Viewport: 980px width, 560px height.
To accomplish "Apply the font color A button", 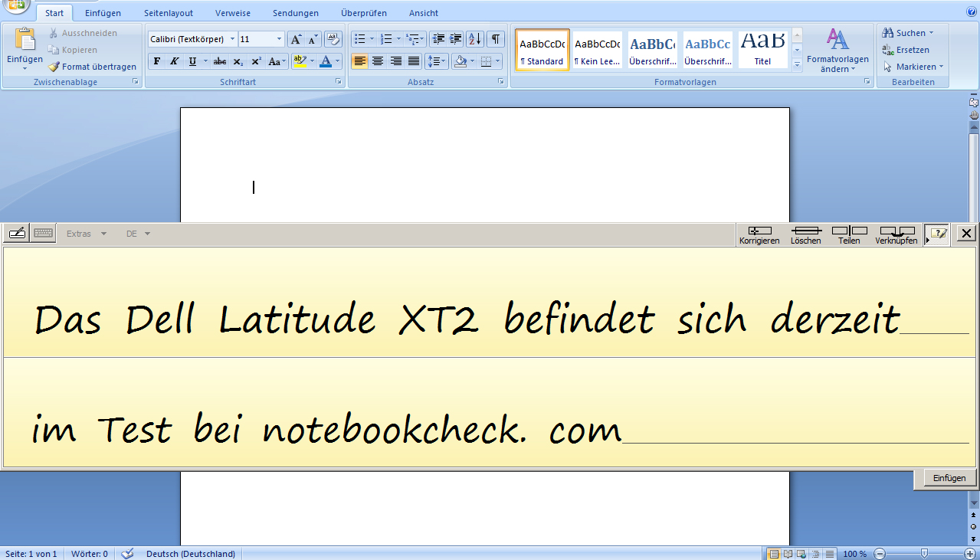I will pos(326,61).
